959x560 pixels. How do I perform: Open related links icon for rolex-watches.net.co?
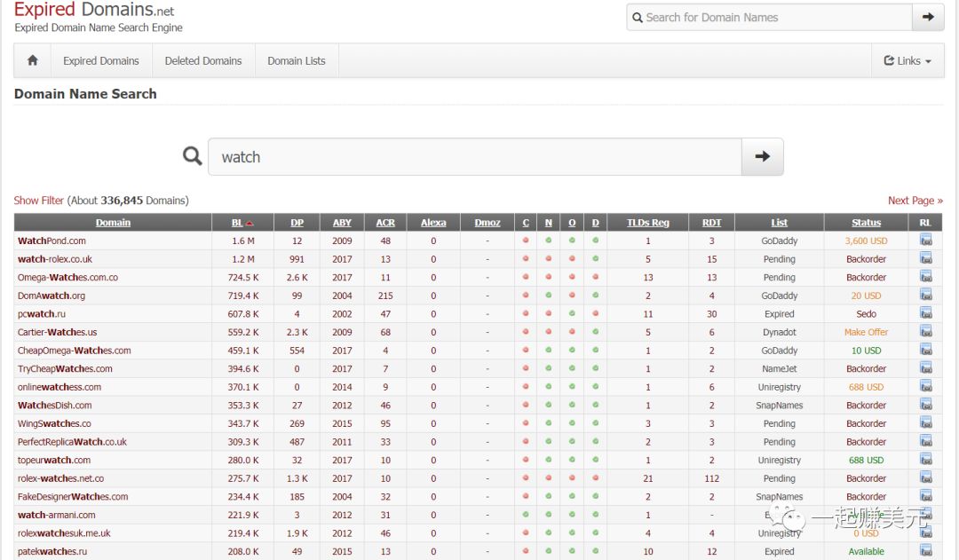(926, 478)
